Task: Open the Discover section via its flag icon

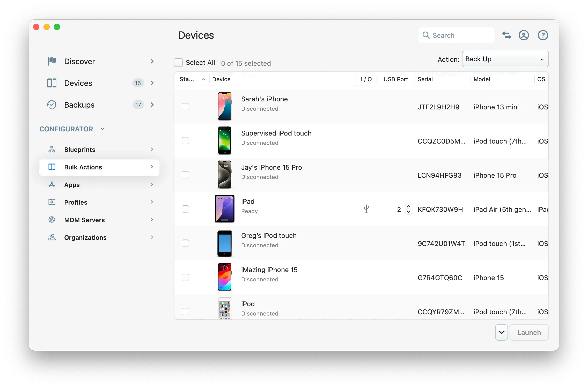Action: point(52,61)
